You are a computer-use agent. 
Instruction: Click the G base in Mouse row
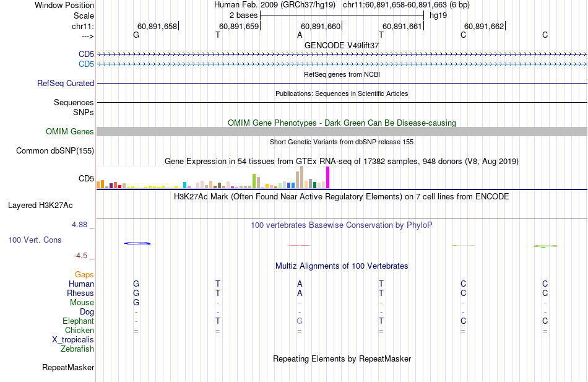pyautogui.click(x=136, y=303)
